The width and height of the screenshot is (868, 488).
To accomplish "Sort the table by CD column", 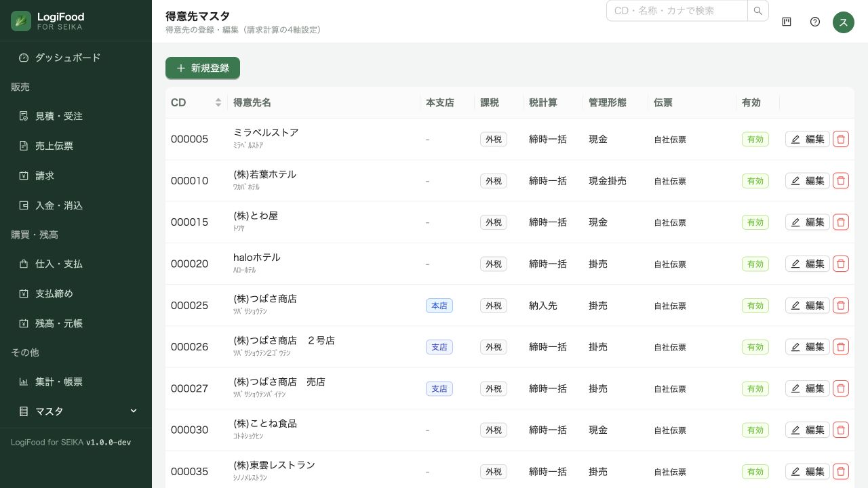I will (x=197, y=102).
